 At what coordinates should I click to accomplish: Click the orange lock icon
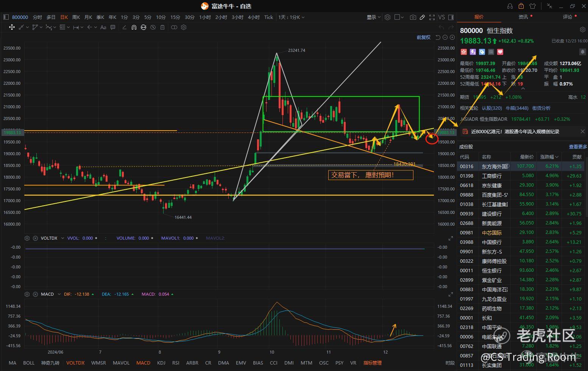[x=521, y=6]
